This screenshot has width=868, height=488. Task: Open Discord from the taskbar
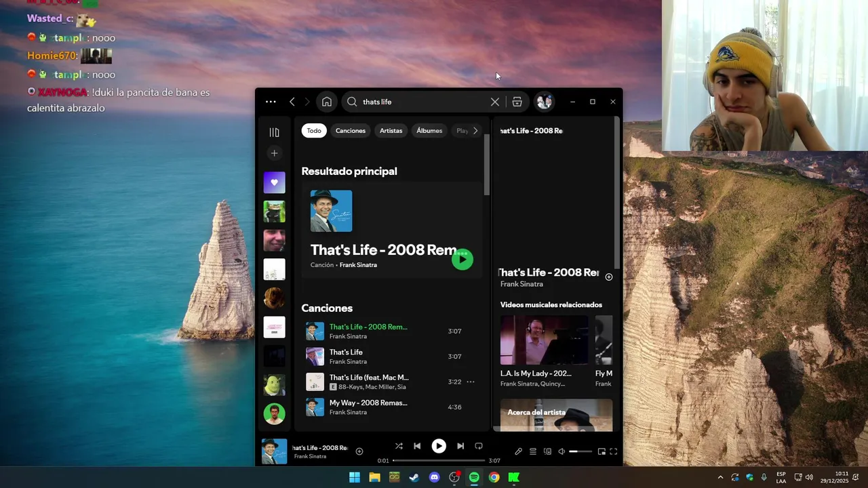coord(434,477)
